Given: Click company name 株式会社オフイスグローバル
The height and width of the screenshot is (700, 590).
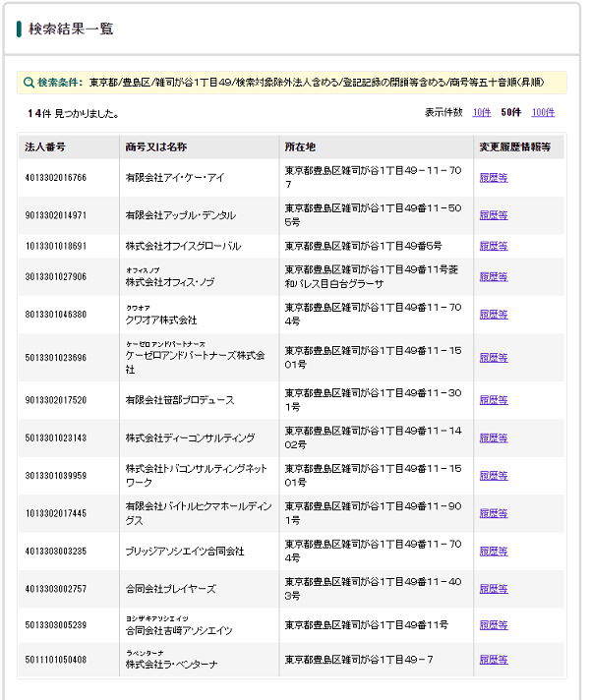Looking at the screenshot, I should click(183, 246).
